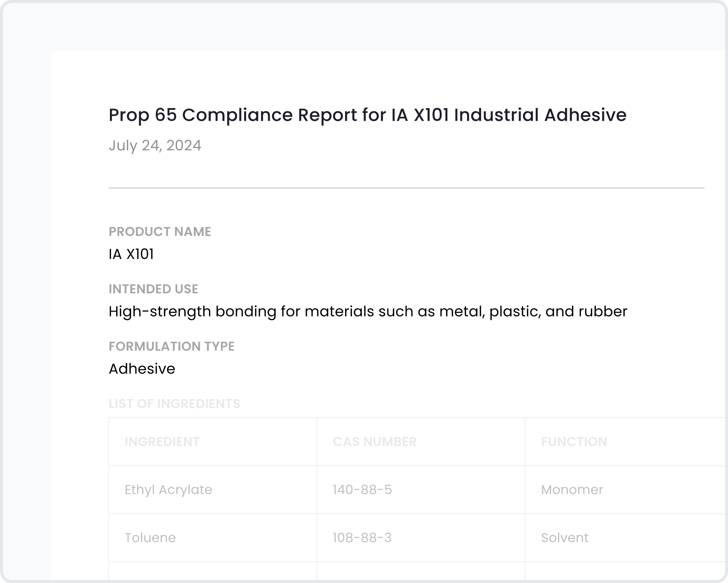Click the LIST OF INGREDIENTS heading
This screenshot has height=583, width=728.
[x=174, y=404]
